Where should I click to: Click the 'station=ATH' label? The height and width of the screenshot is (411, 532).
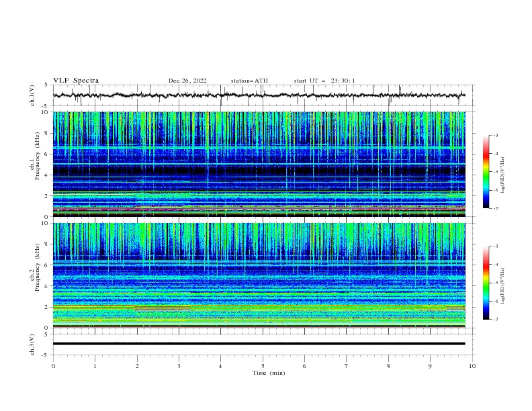[249, 81]
